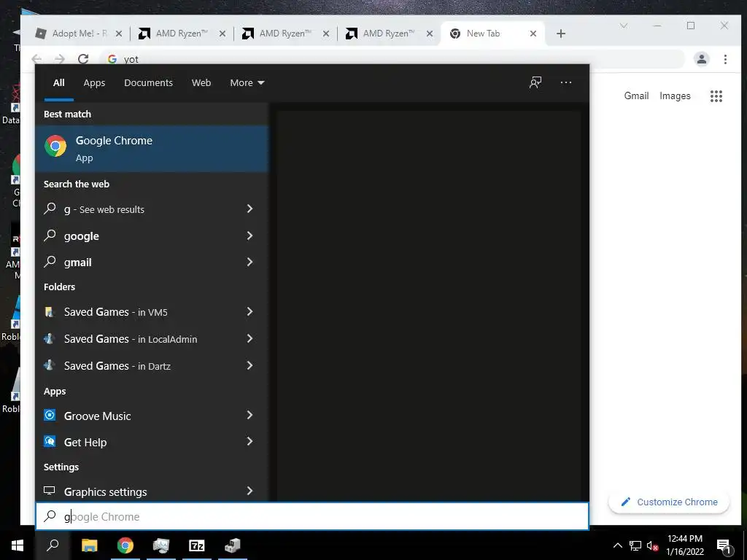Show hidden tray icons caret

(x=617, y=545)
